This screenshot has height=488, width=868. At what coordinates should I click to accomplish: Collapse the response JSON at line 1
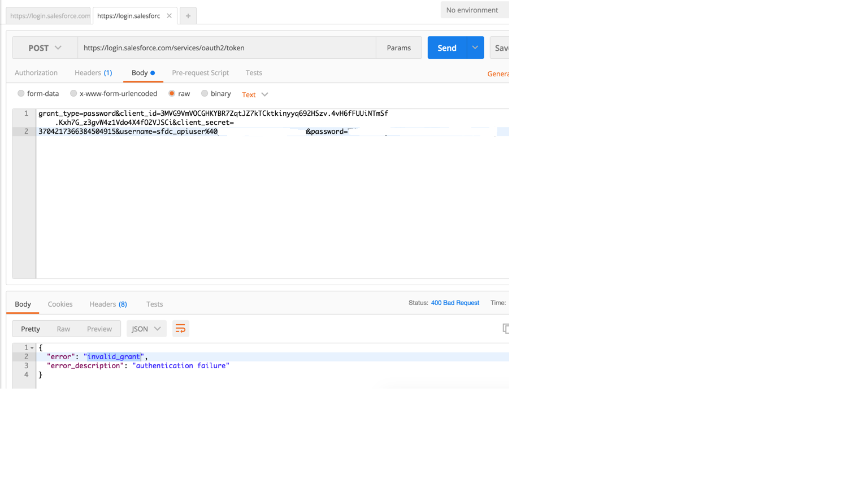(32, 348)
